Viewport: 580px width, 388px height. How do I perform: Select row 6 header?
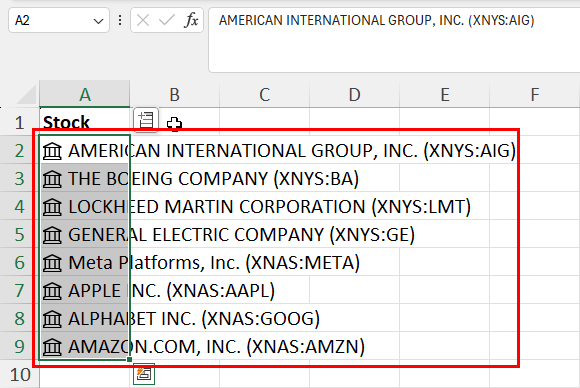pos(20,263)
